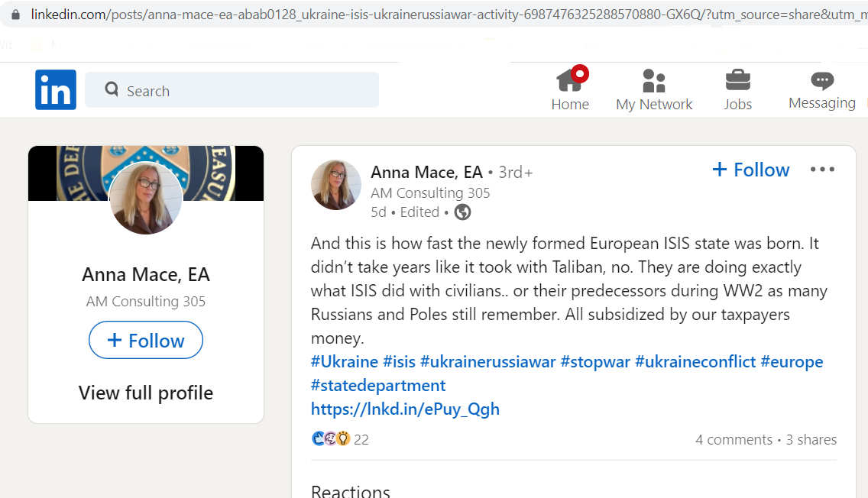
Task: Open the #Ukraine hashtag
Action: [x=345, y=361]
